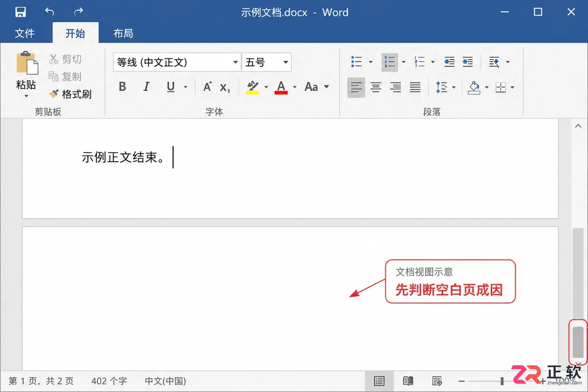This screenshot has width=588, height=392.
Task: Switch to the 布局 ribbon tab
Action: (123, 33)
